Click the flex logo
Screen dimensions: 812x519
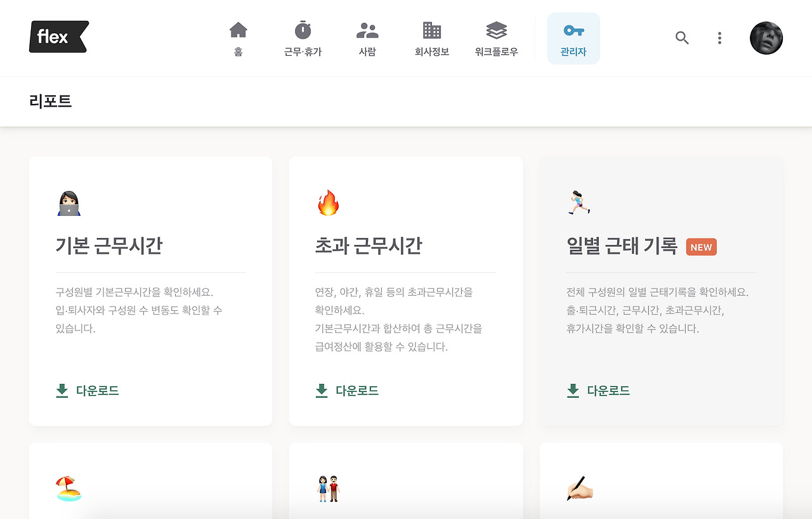[59, 37]
